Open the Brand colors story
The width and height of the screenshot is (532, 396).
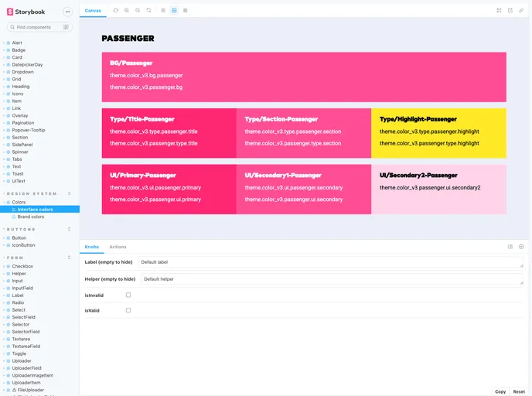30,217
